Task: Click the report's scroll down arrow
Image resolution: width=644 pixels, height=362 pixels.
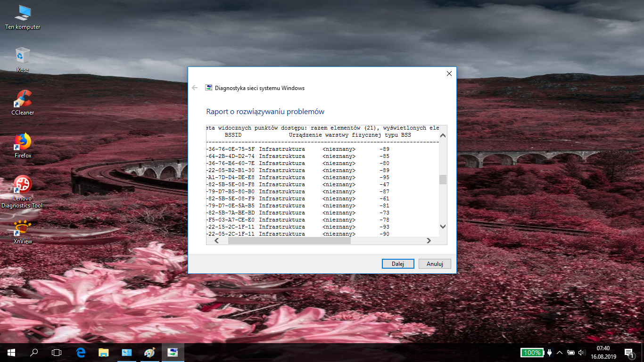Action: pyautogui.click(x=443, y=227)
